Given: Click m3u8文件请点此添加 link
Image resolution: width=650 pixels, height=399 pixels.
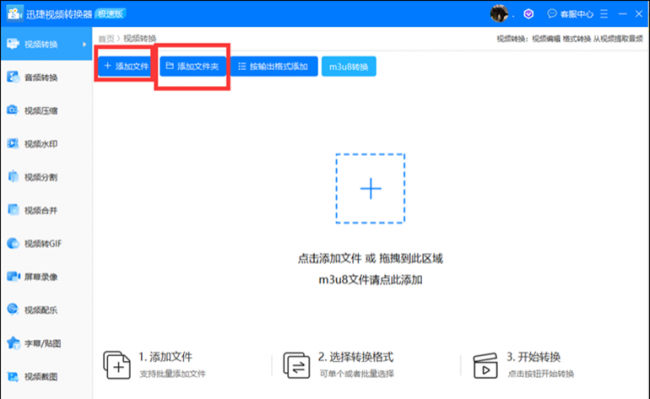Looking at the screenshot, I should 370,280.
